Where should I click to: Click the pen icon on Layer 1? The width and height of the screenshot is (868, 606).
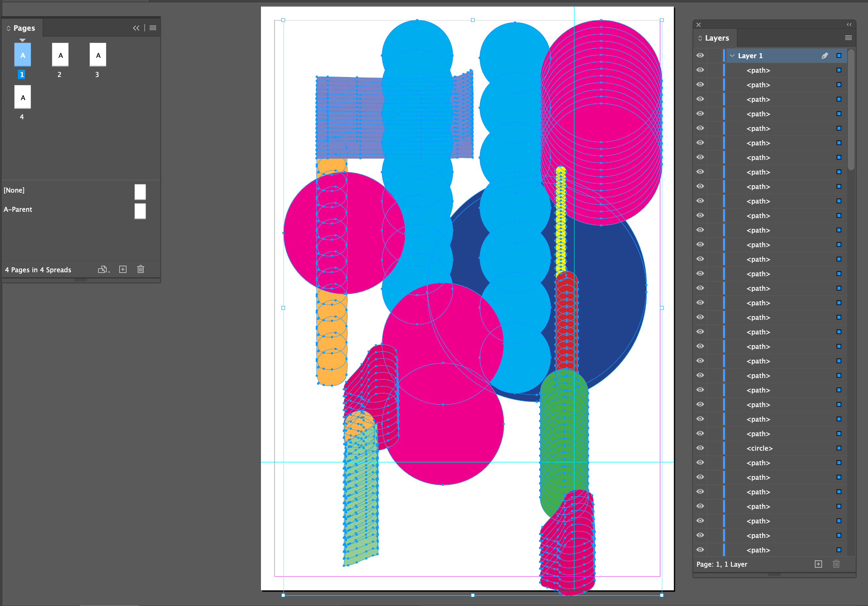click(x=824, y=56)
